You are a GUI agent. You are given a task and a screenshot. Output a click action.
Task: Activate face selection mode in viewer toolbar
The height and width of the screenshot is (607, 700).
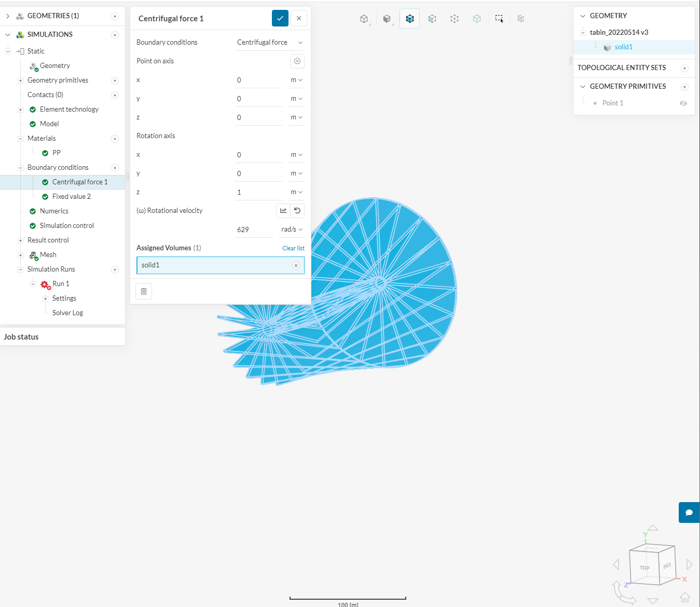(x=432, y=19)
